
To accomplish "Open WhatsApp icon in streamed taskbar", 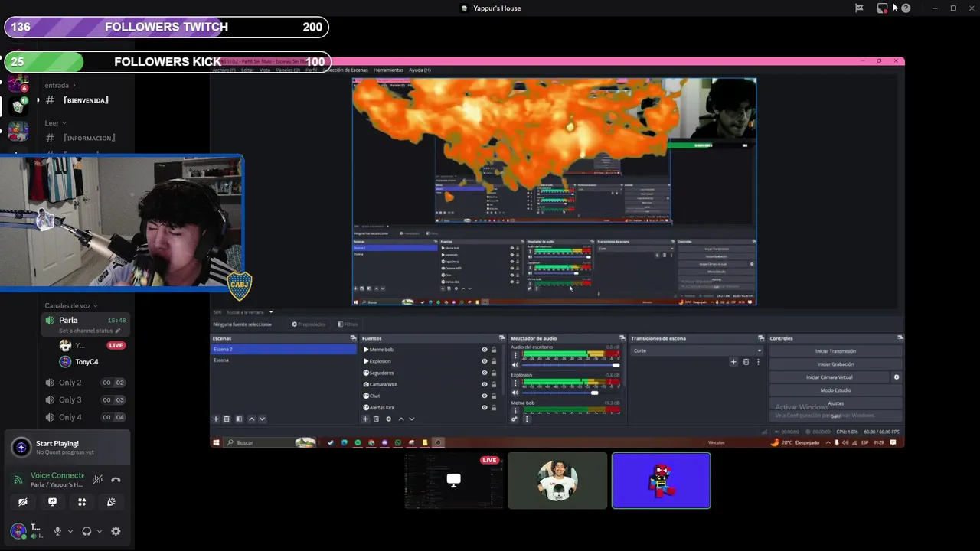I will [x=398, y=442].
